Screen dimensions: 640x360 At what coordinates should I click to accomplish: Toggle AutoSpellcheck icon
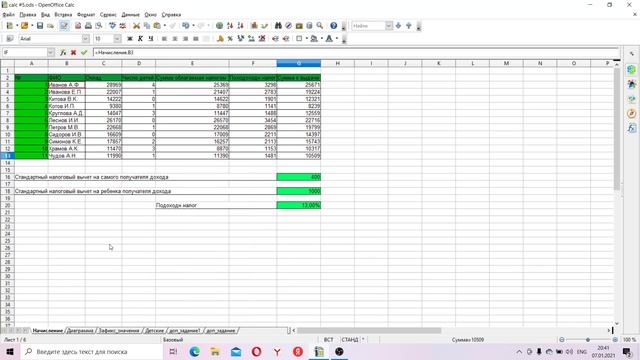[x=122, y=26]
